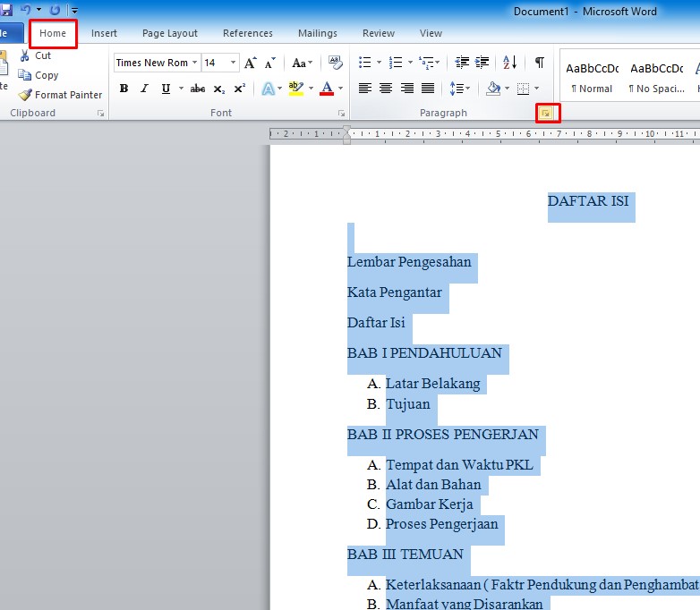Justify the selected paragraph text
The height and width of the screenshot is (610, 700).
click(428, 89)
